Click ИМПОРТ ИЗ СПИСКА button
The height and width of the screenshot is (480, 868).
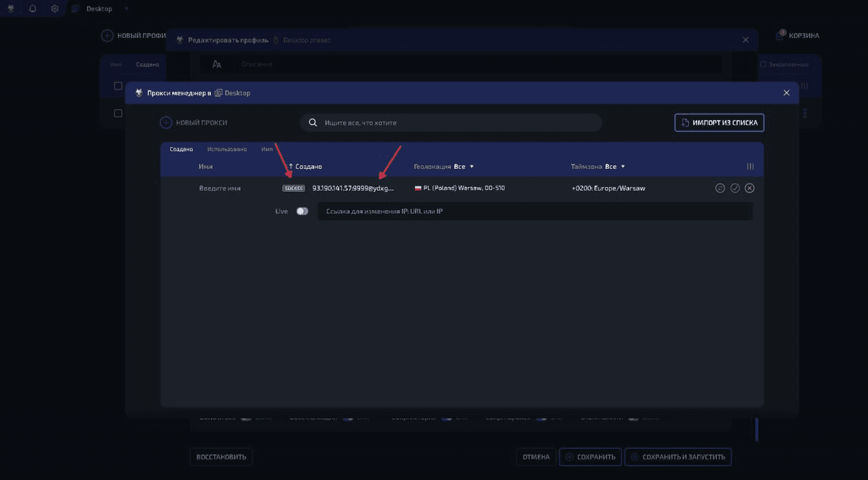pos(719,123)
